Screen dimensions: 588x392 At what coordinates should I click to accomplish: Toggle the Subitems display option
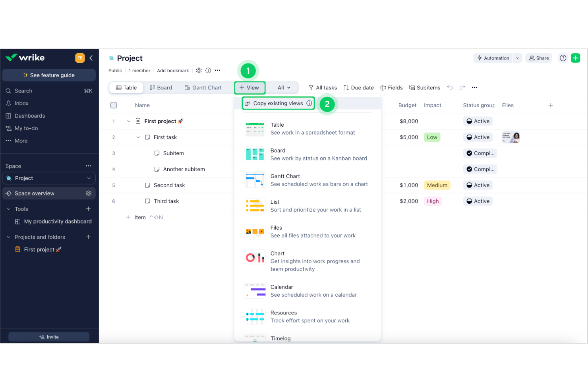click(424, 87)
